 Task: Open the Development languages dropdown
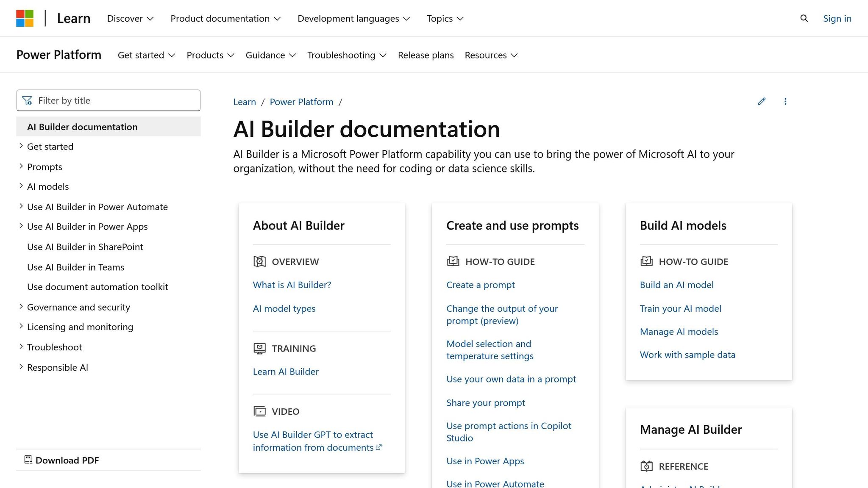tap(353, 18)
